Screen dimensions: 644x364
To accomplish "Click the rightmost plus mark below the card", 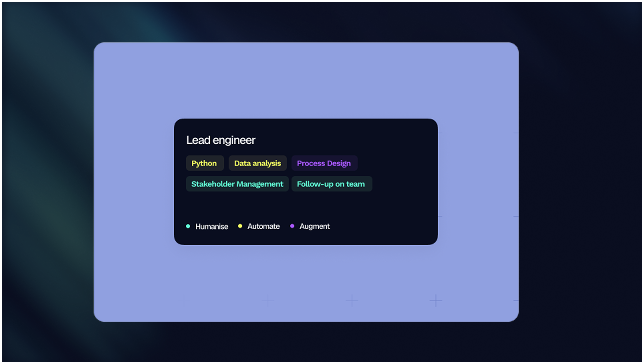I will pyautogui.click(x=436, y=301).
